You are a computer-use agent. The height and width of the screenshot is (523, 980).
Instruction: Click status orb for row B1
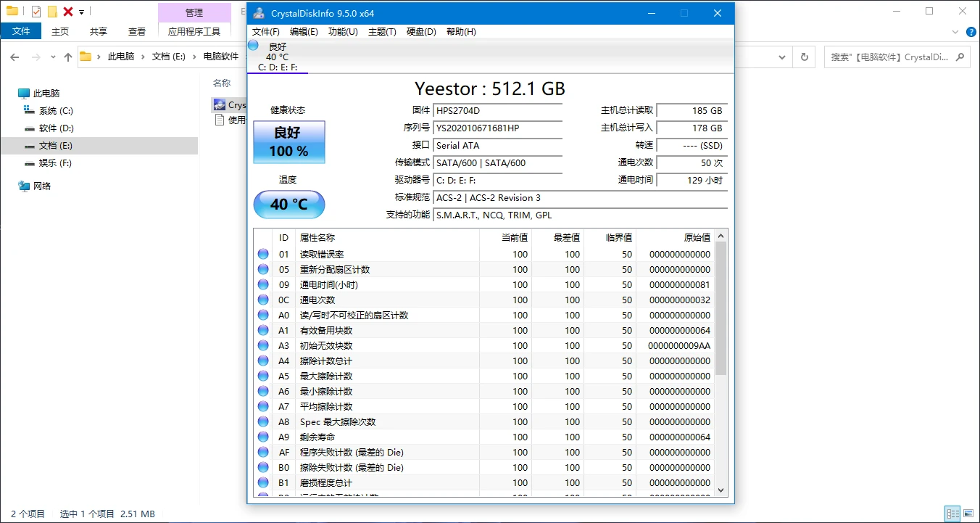click(x=263, y=482)
